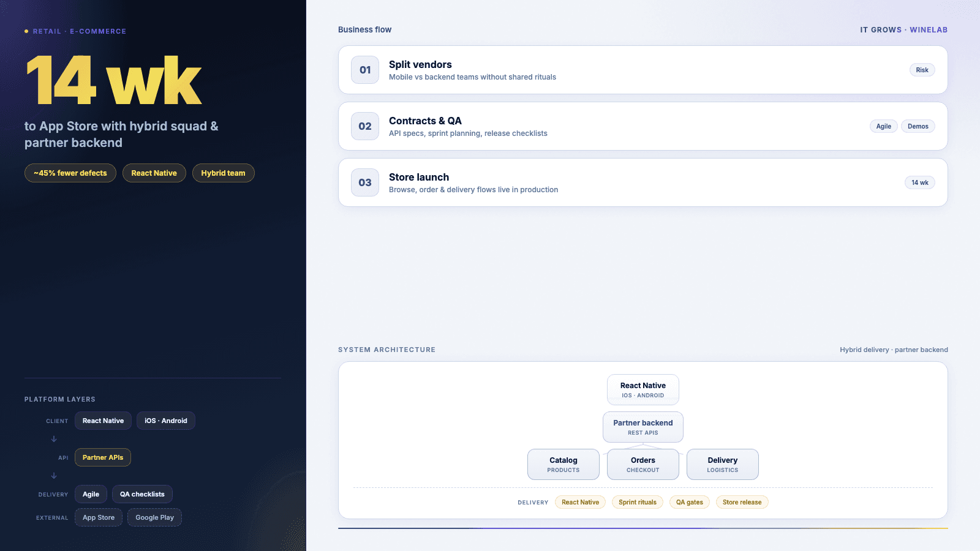Select the QA checklists chip

142,494
